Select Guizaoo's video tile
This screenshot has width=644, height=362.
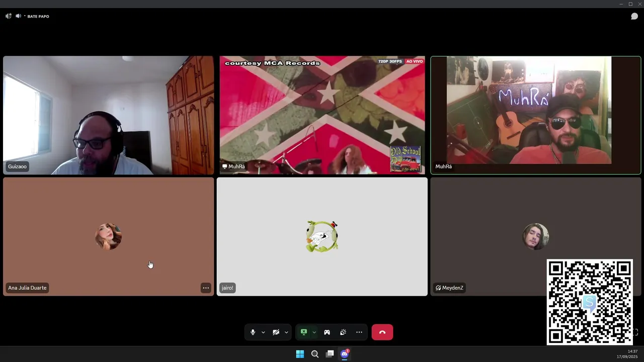point(109,115)
